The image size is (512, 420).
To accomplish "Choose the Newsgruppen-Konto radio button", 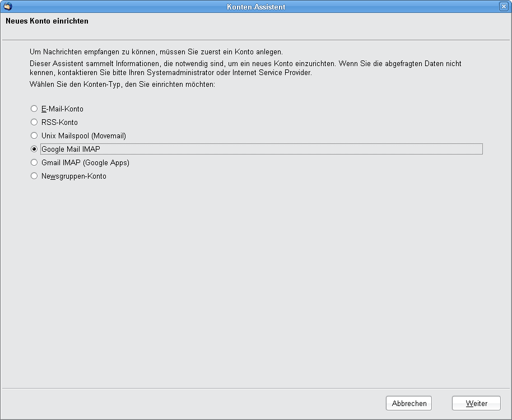I will pyautogui.click(x=34, y=176).
